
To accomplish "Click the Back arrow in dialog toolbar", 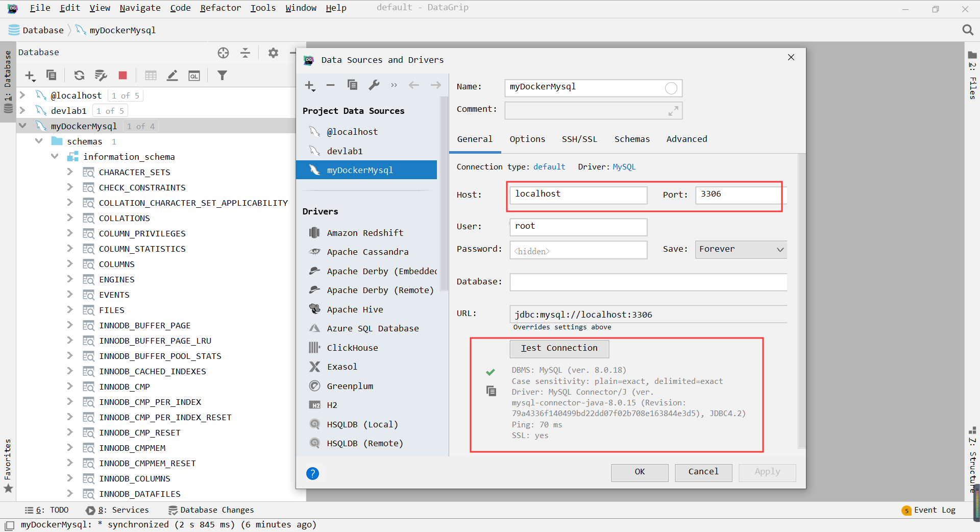I will (x=414, y=85).
